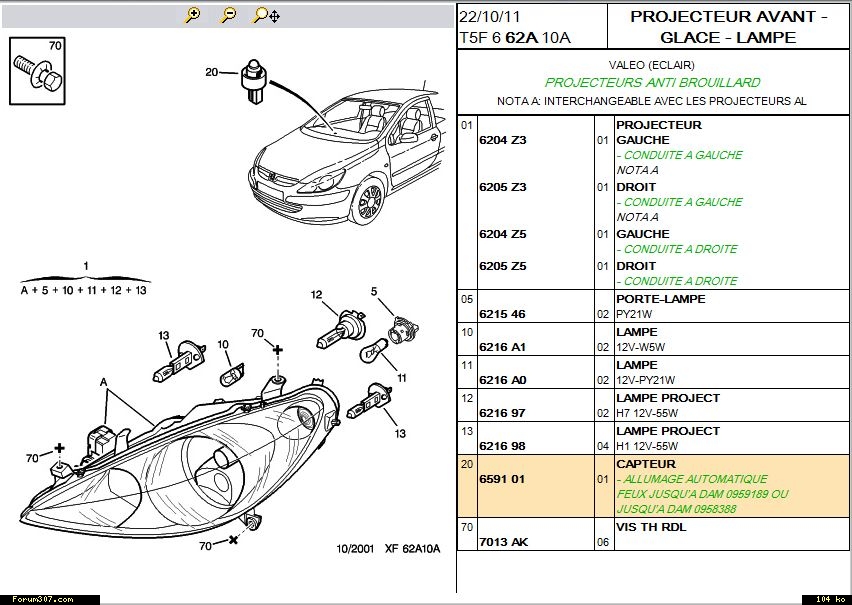Select part number 6205 Z3
This screenshot has height=605, width=852.
[x=503, y=188]
